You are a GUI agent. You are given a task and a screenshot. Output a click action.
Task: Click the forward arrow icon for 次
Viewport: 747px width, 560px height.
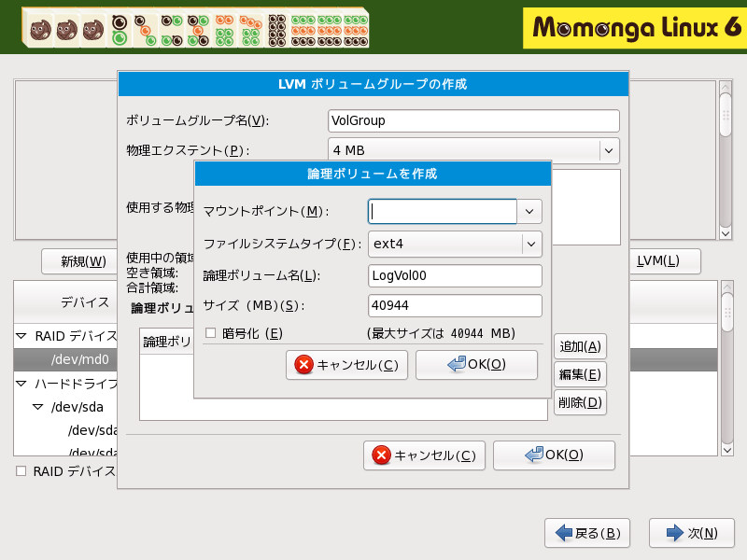675,533
